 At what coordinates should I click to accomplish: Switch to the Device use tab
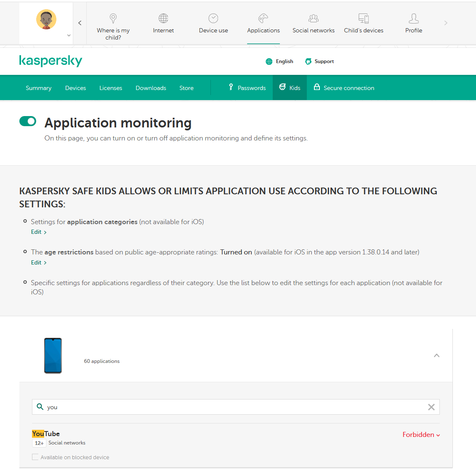(x=213, y=30)
